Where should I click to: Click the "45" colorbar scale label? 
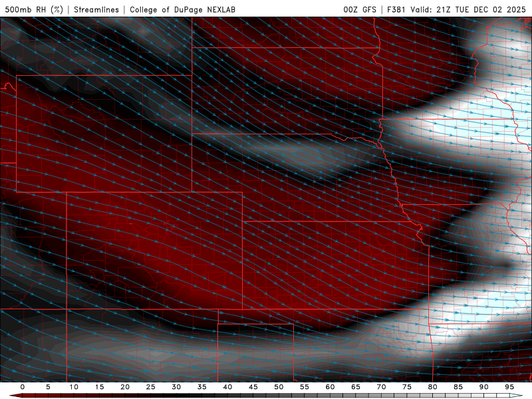(253, 387)
